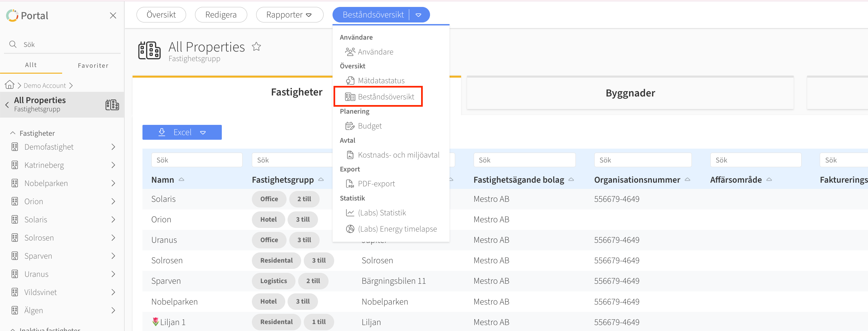
Task: Click the property group icon in sidebar
Action: [x=112, y=105]
